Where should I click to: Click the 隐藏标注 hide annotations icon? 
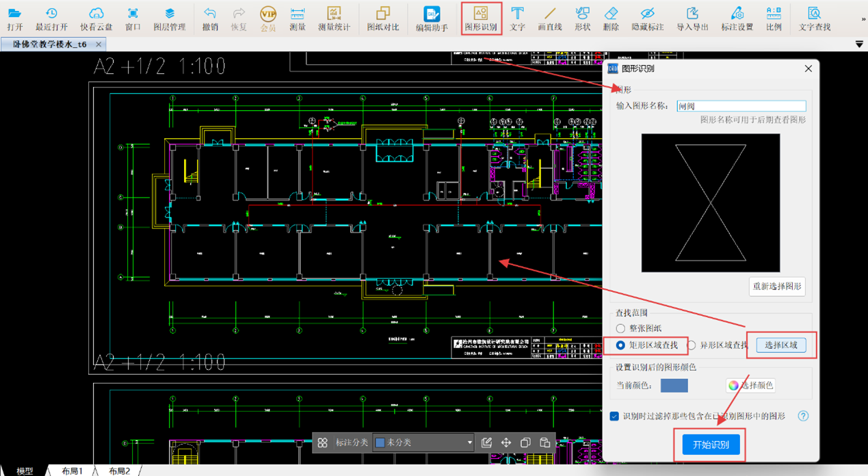pos(647,18)
